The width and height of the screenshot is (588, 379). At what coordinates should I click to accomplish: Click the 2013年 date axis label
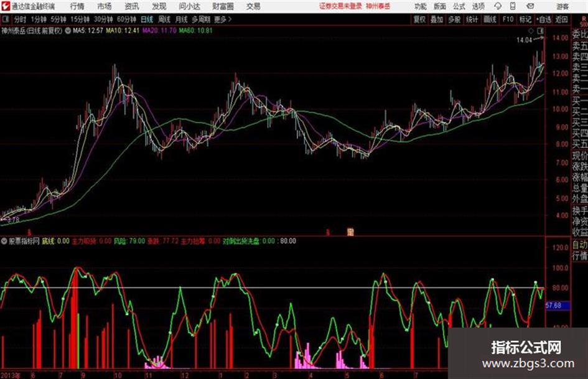(x=11, y=375)
